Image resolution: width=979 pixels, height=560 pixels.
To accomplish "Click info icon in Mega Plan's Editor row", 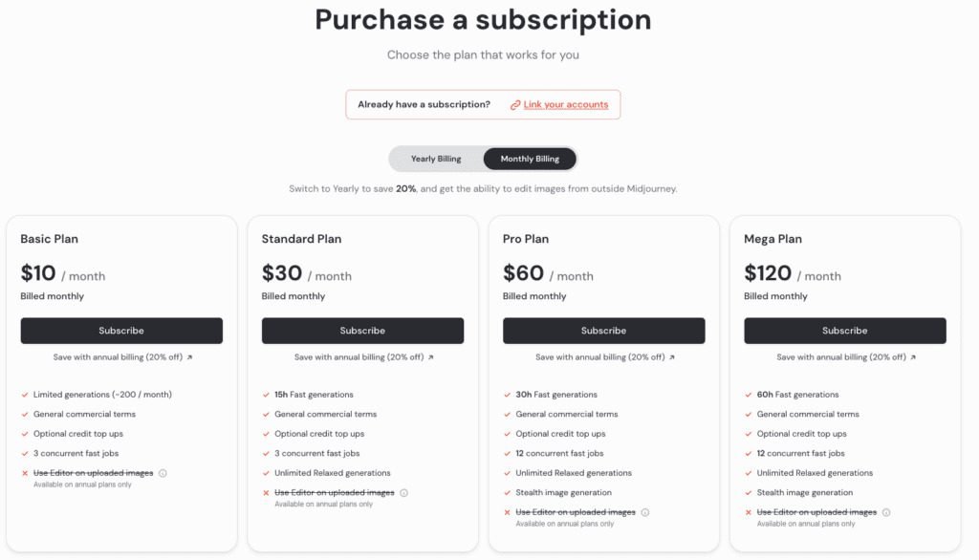I will tap(886, 512).
